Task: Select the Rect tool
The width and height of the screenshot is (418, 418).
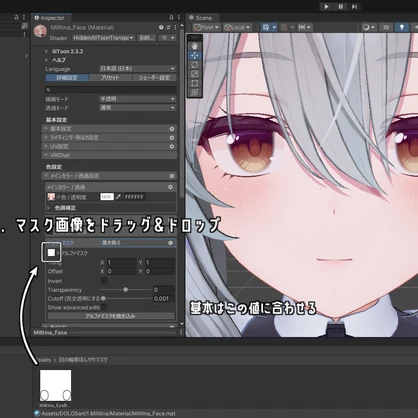Action: (x=195, y=83)
